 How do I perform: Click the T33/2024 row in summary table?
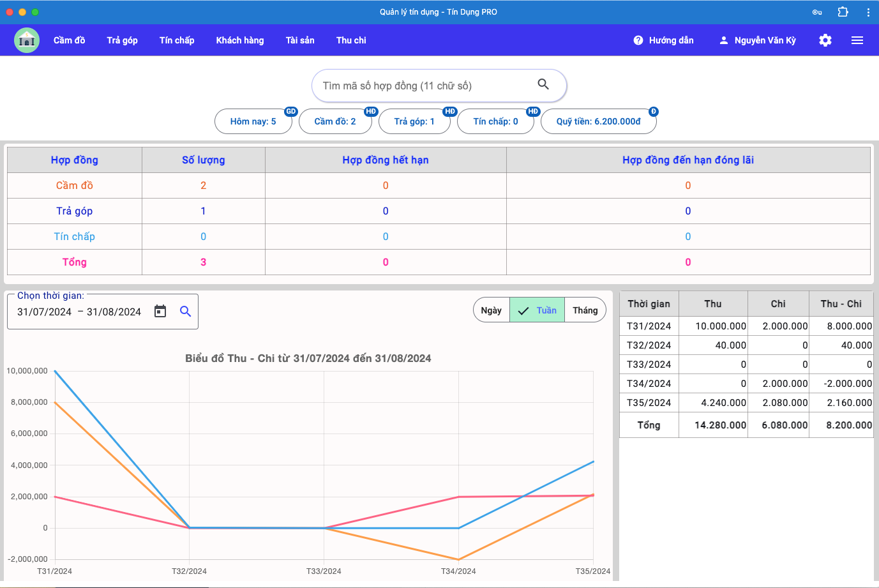[x=746, y=364]
